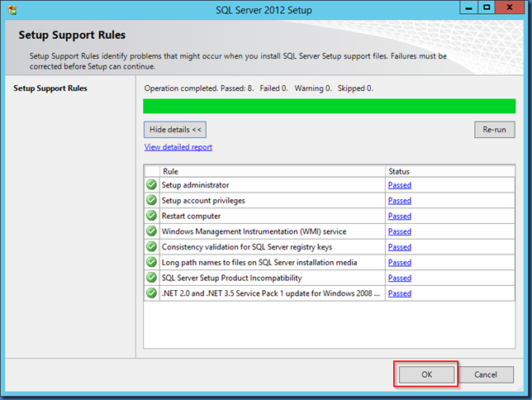Click the status icon for the WMI service rule
532x400 pixels.
151,231
